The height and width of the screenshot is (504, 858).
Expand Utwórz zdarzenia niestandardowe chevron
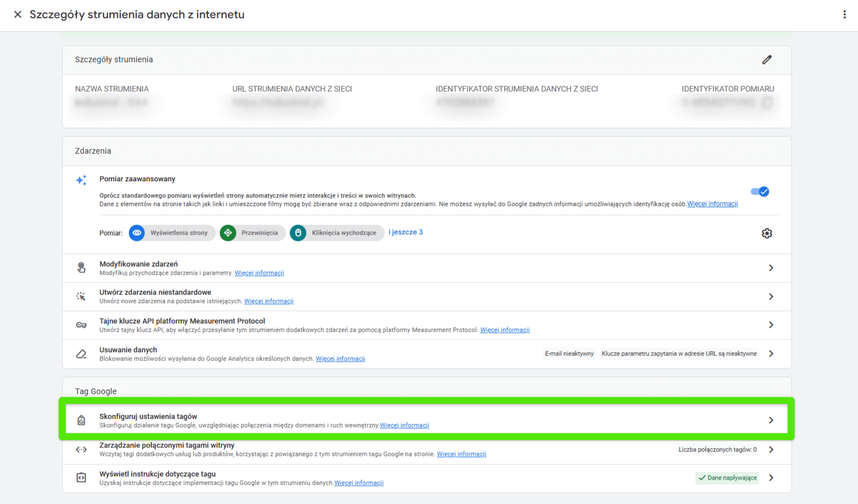771,297
